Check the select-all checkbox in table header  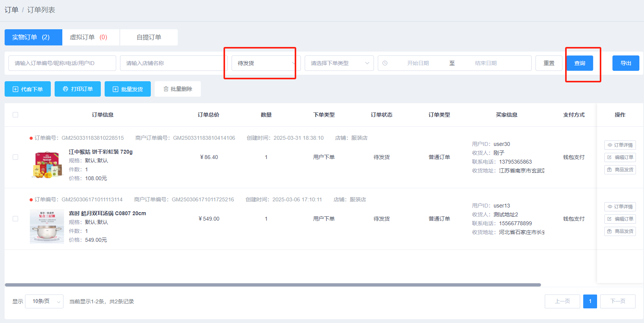[15, 115]
